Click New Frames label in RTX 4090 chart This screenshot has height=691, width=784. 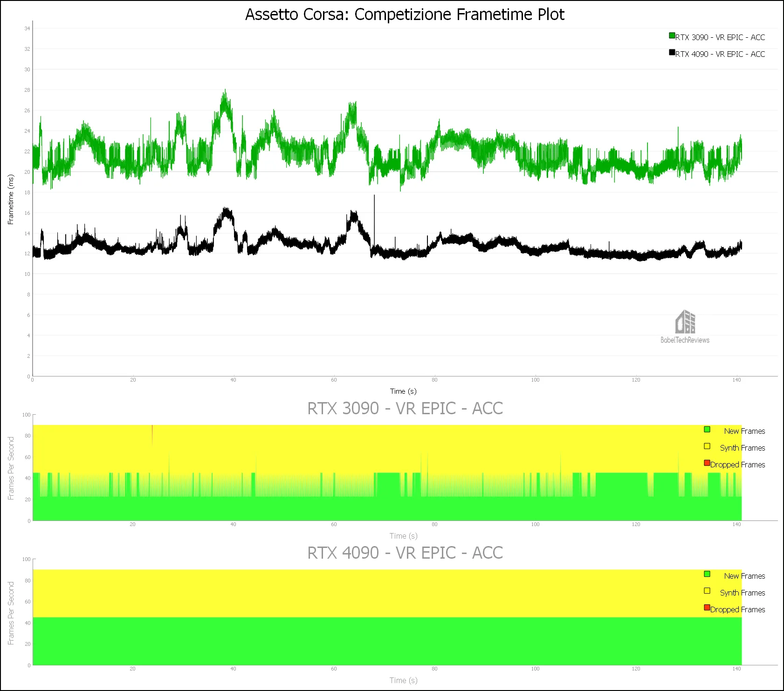pos(744,576)
